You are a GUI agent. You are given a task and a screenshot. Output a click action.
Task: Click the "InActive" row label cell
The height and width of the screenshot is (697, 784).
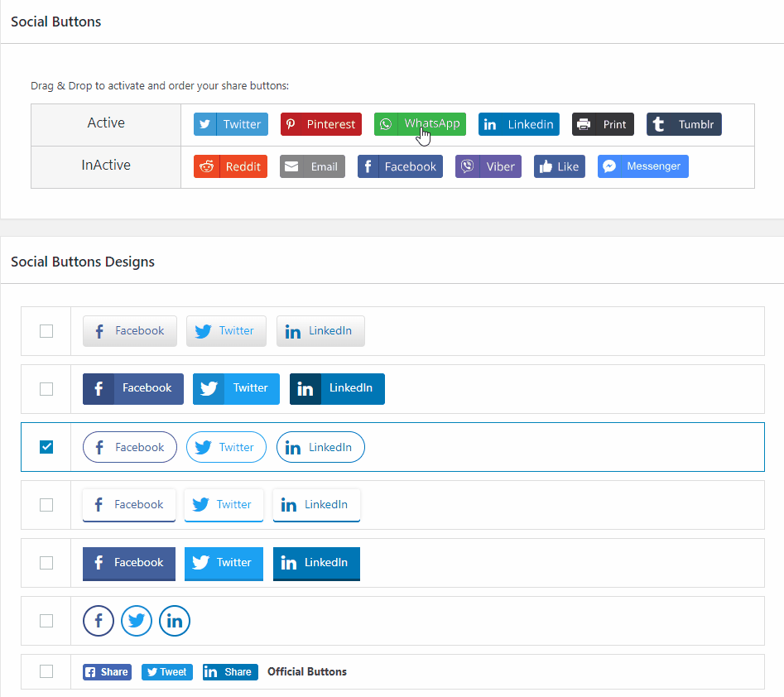coord(106,167)
